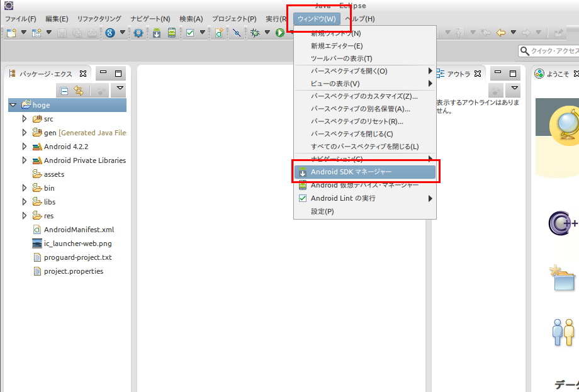Open Android Virtual Device Manager toolbar icon

172,33
